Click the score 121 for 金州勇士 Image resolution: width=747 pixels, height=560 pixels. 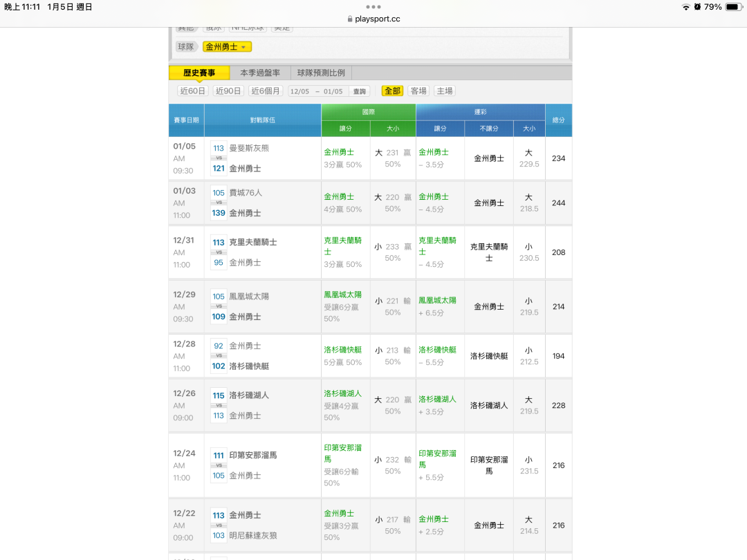coord(219,168)
